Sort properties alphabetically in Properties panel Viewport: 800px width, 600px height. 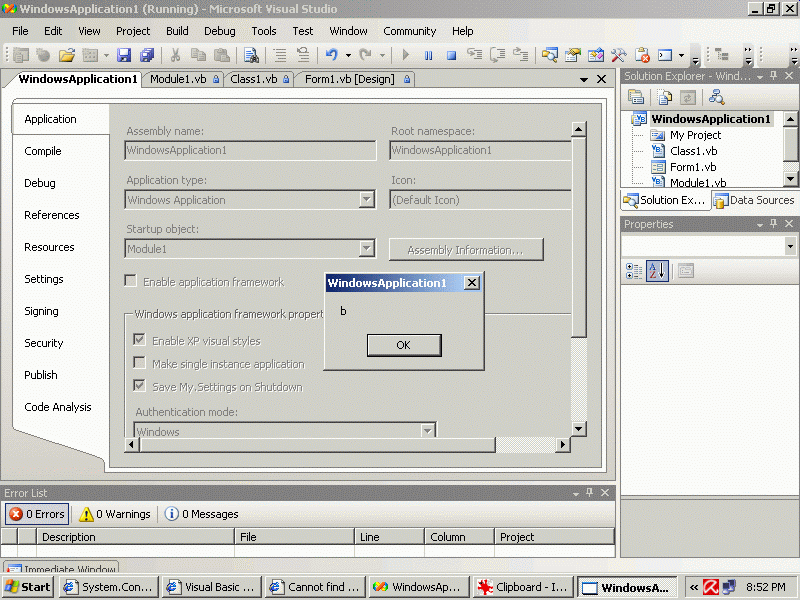(x=657, y=271)
